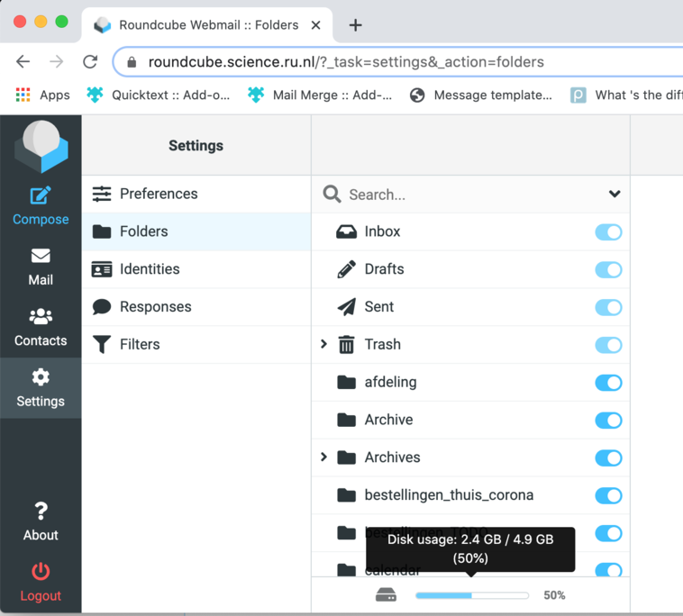Reload the page with browser refresh icon
Screen dimensions: 683x616
90,62
